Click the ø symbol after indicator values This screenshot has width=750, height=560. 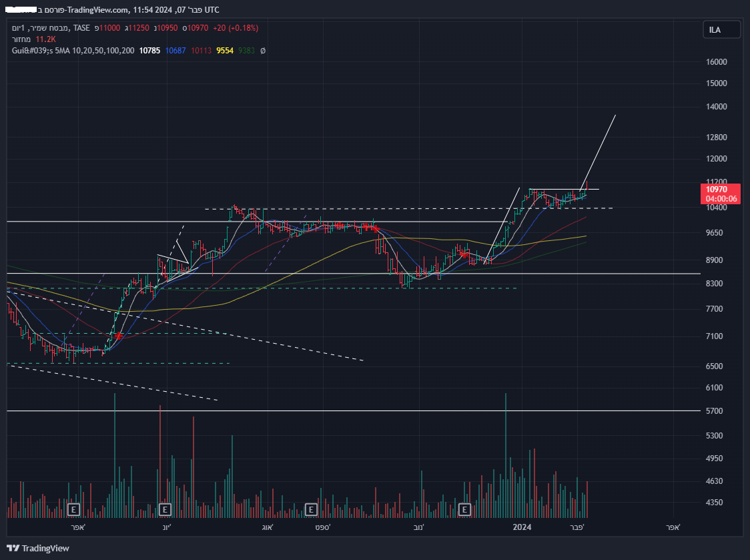(x=263, y=51)
